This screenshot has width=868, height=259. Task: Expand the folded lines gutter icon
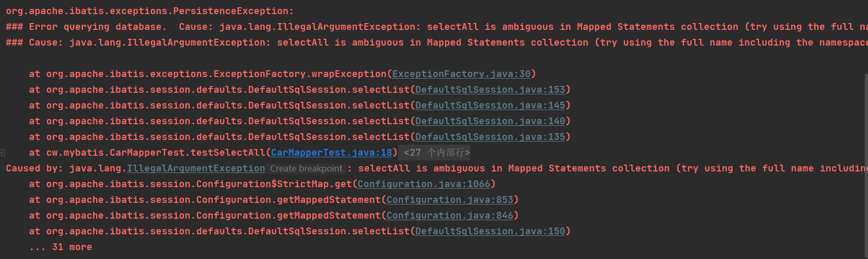[x=3, y=153]
